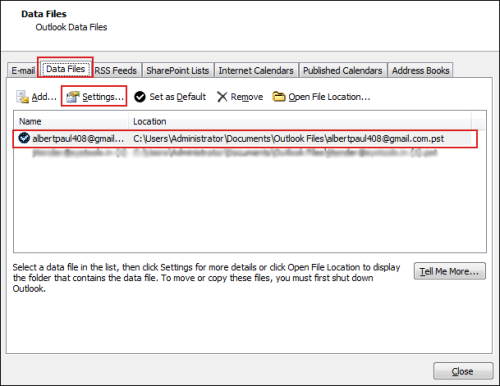Click the Remove label
The image size is (500, 386).
[247, 97]
